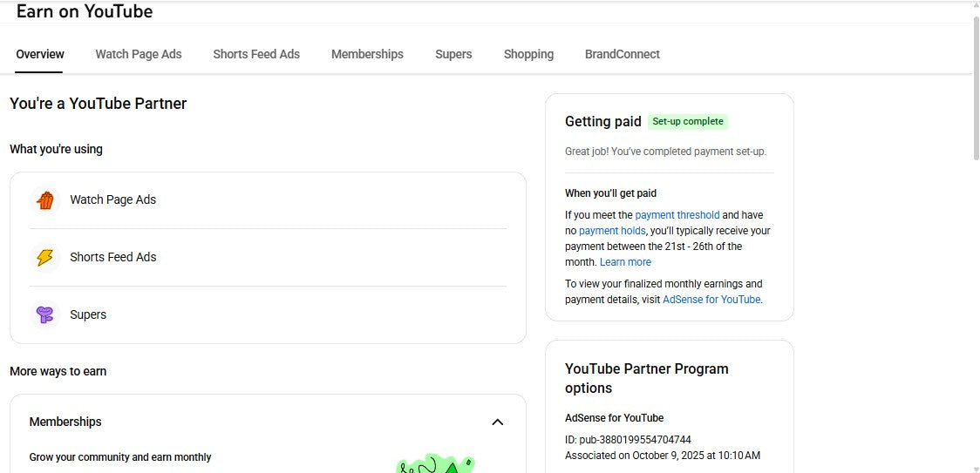Click the purple Supers icon
The height and width of the screenshot is (473, 980).
pos(45,314)
